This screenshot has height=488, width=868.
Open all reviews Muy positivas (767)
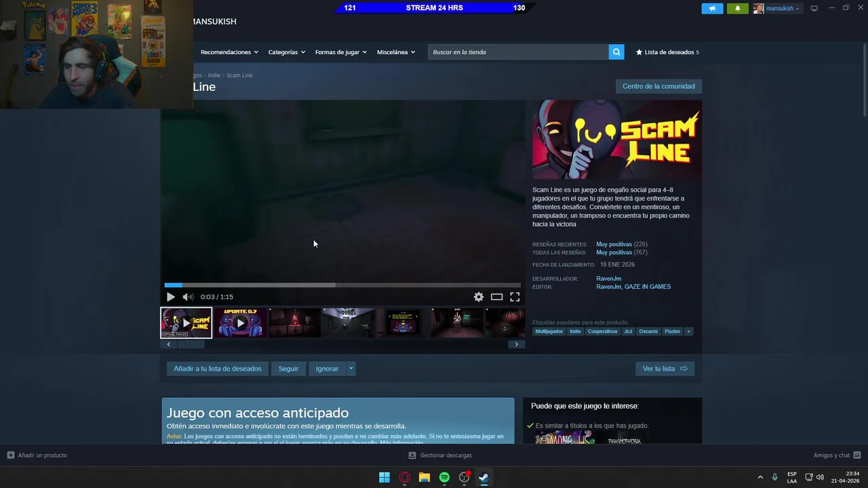(621, 252)
